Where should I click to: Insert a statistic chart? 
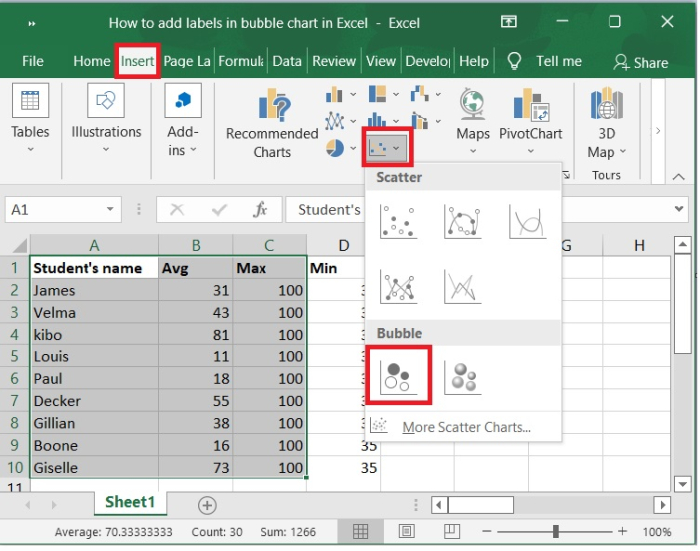pyautogui.click(x=384, y=121)
